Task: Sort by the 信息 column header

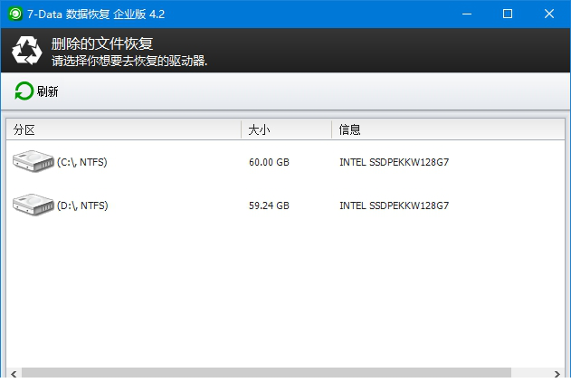Action: click(448, 129)
